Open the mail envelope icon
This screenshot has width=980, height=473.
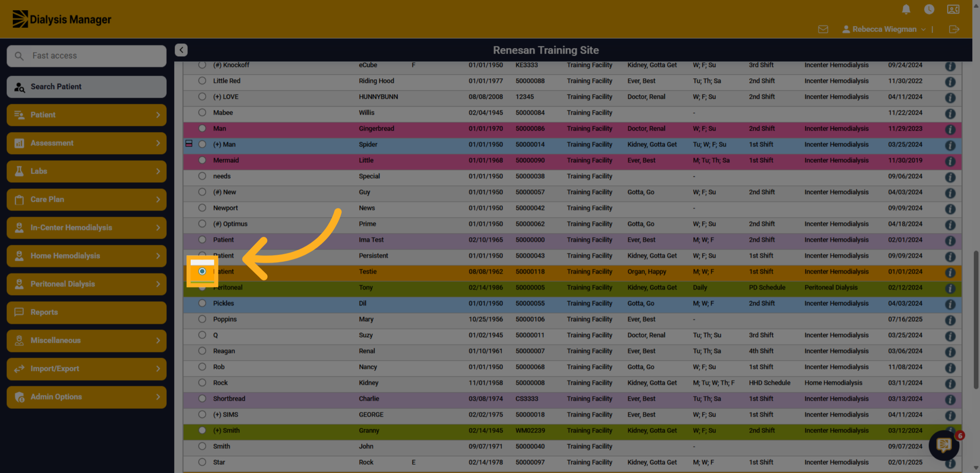click(823, 29)
